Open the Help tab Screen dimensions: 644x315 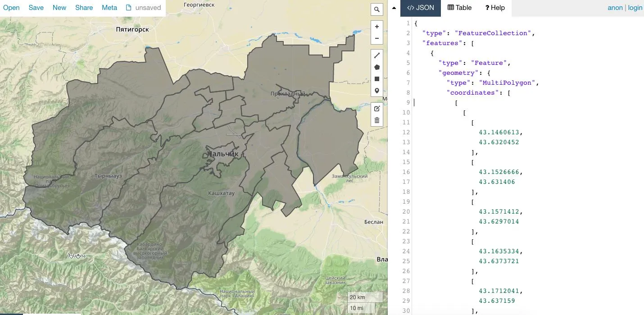click(495, 8)
